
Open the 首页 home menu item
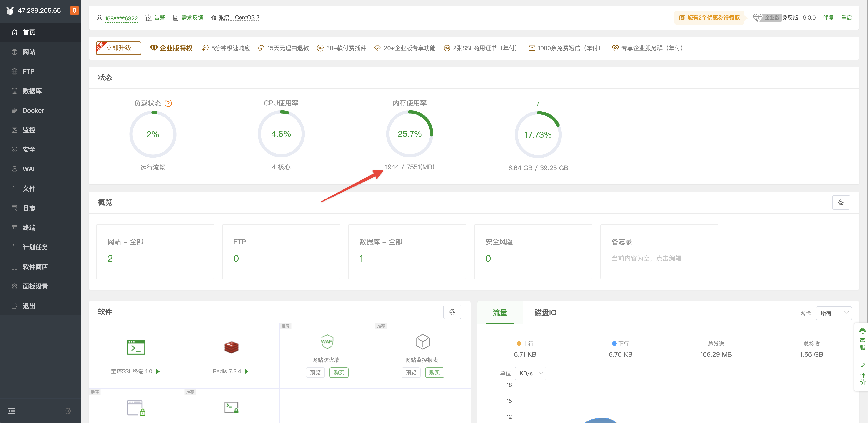(x=40, y=32)
